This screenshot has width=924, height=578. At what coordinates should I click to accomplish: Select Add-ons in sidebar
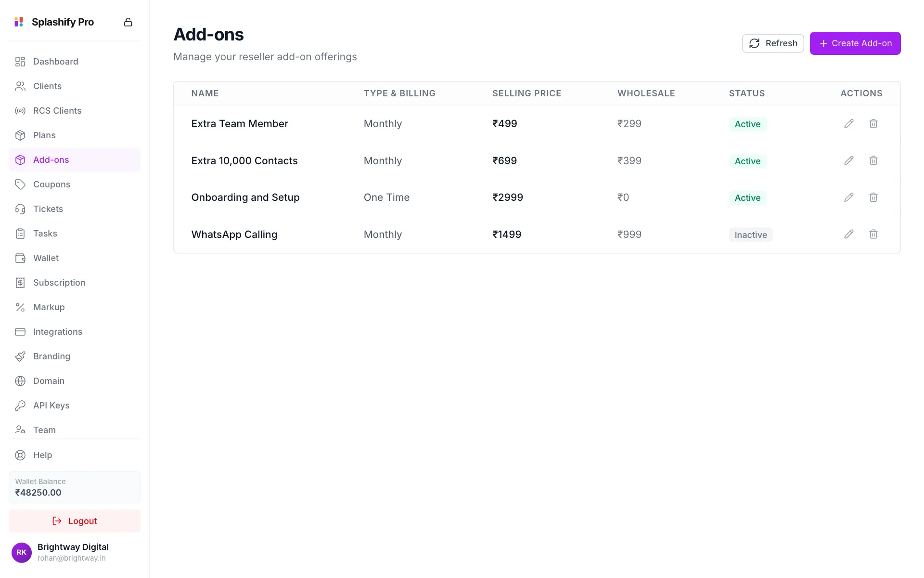[75, 160]
